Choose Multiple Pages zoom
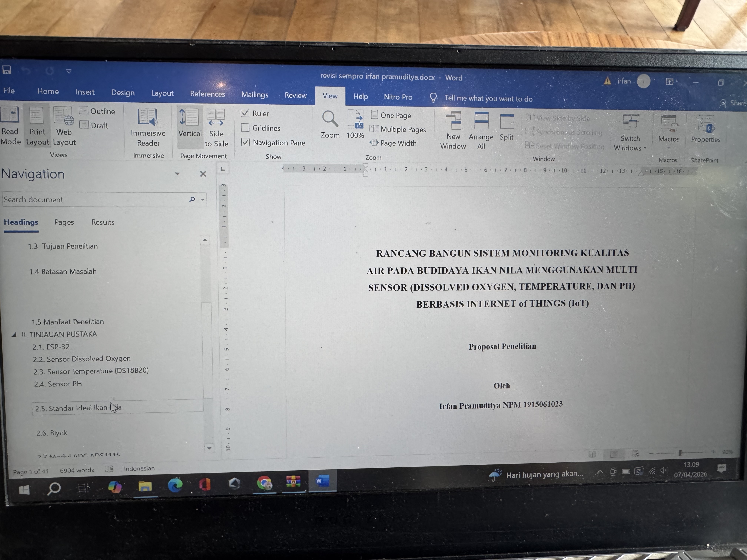 [x=398, y=129]
